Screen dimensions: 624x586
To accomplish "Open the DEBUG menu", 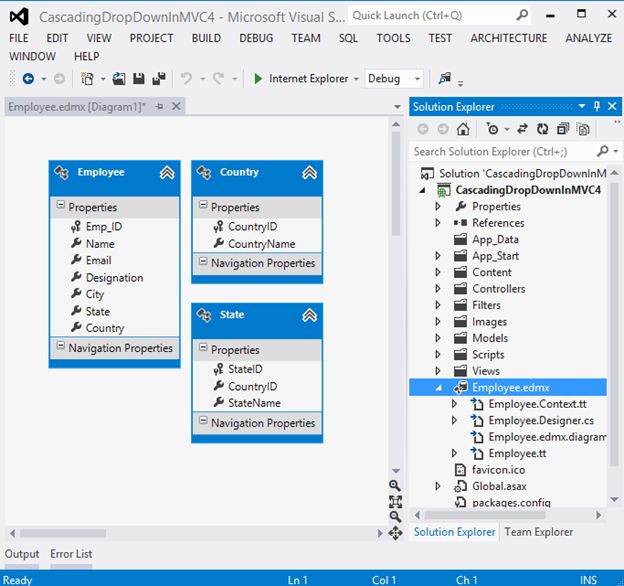I will click(256, 38).
